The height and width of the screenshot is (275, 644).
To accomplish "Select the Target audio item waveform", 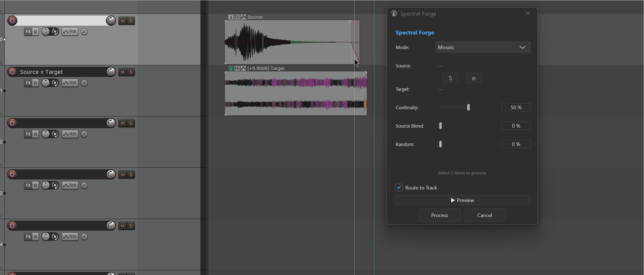I will click(x=296, y=93).
